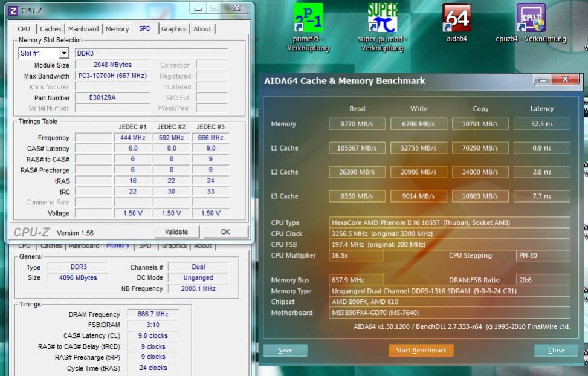Switch to the Caches tab in CPU-Z
588x376 pixels.
pos(50,29)
